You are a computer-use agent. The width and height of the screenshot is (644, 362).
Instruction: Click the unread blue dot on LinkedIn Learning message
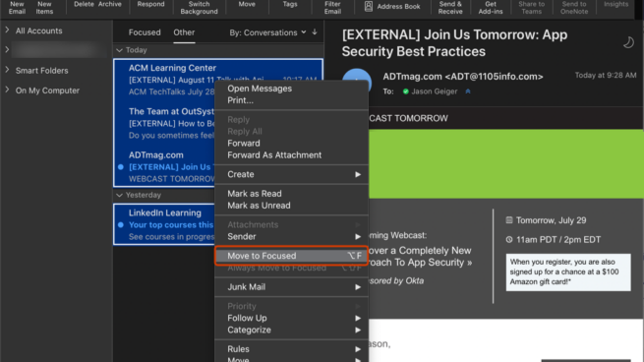(121, 224)
